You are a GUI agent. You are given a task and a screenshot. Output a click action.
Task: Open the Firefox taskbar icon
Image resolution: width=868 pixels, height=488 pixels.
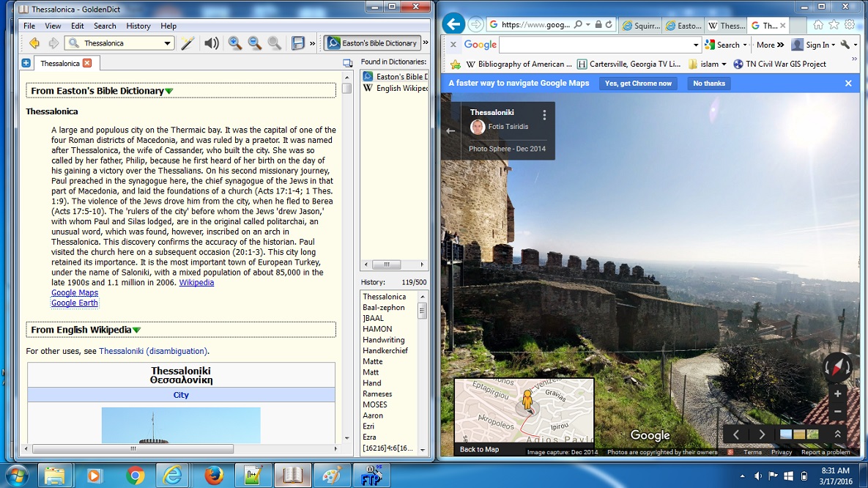coord(214,476)
